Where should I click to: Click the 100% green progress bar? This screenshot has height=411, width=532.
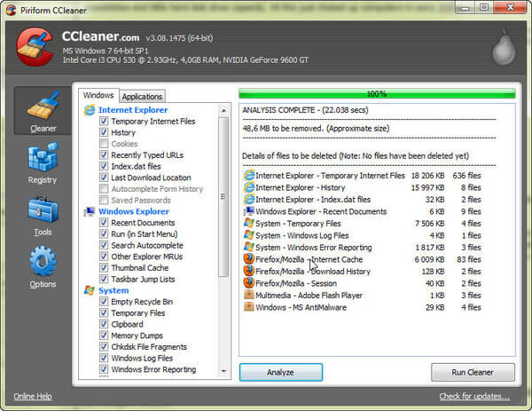pyautogui.click(x=377, y=94)
